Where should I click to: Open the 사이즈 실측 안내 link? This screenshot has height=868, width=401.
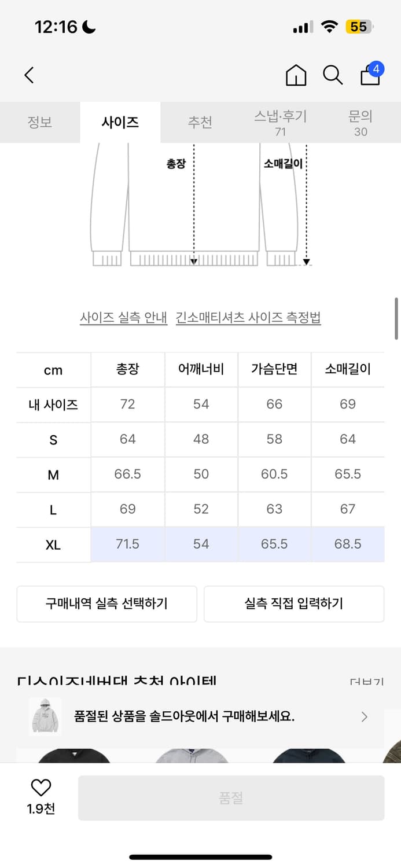[x=124, y=318]
